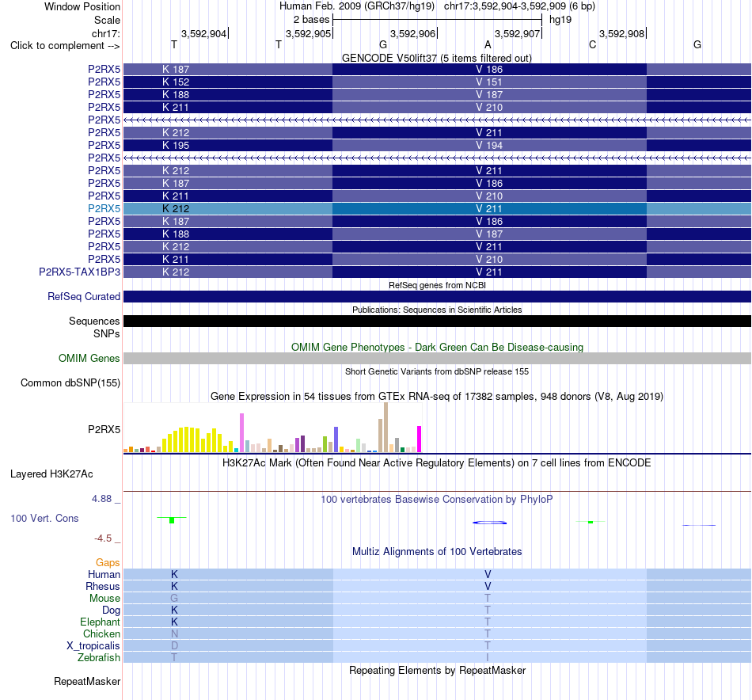The image size is (752, 700).
Task: Click the P2RX5 label beside GTEx chart
Action: 104,429
